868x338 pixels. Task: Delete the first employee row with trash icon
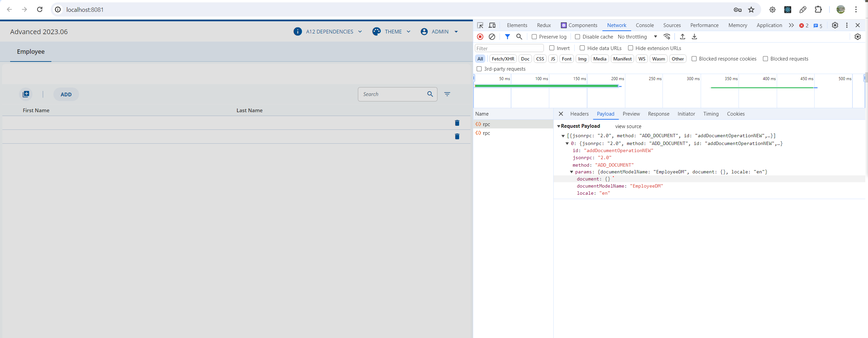457,123
